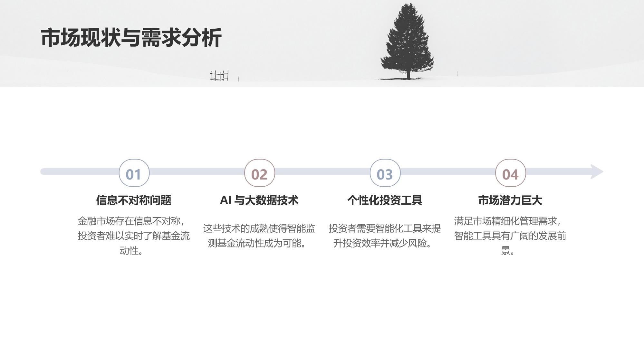Image resolution: width=644 pixels, height=362 pixels.
Task: Click the paragraph starting 投资者需要智能化工具
Action: [385, 236]
